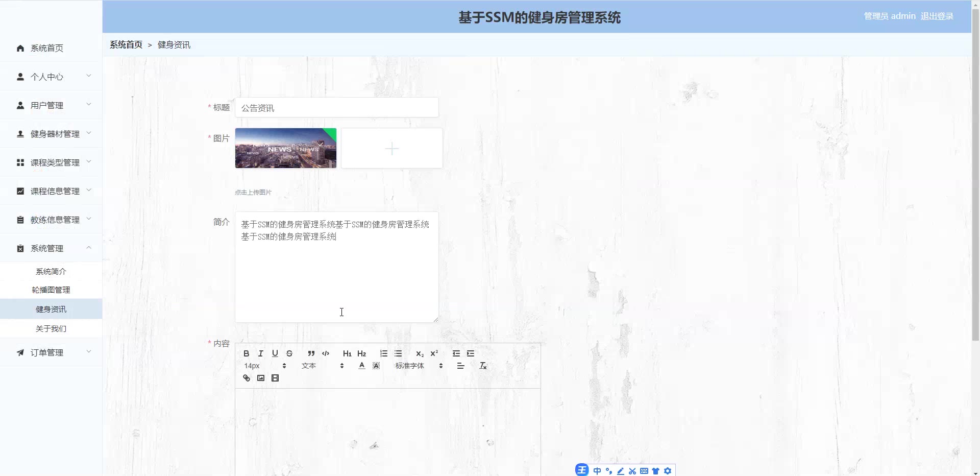Open the text alignment options
Screen dimensions: 980x476
coord(460,366)
